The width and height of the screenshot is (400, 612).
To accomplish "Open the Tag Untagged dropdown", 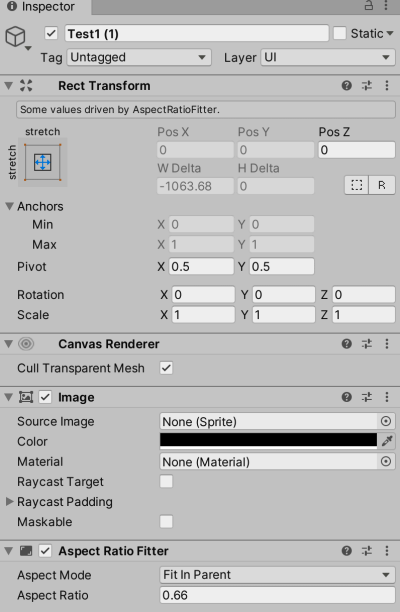I will pos(139,57).
